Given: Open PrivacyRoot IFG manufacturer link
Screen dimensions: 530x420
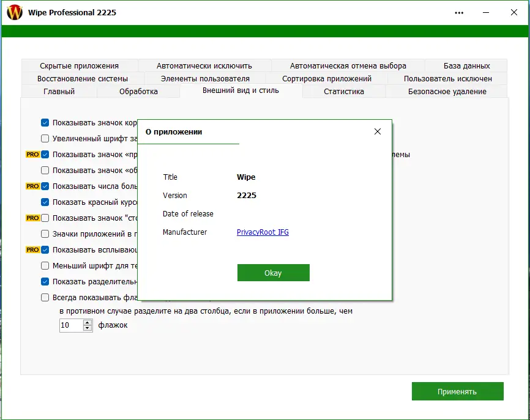Looking at the screenshot, I should pyautogui.click(x=263, y=232).
